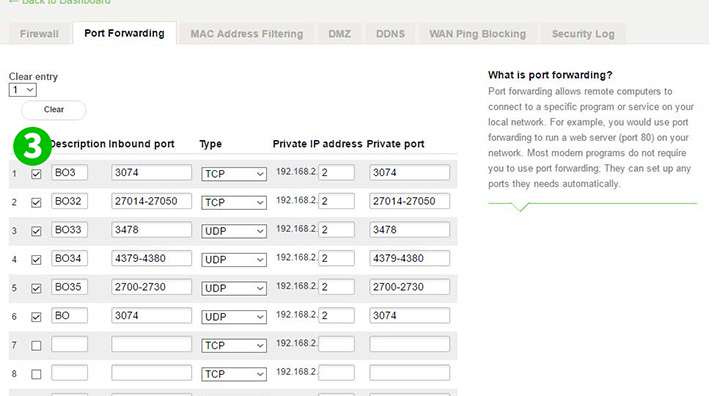Click the BO3 description field
Viewport: 728px width, 396px height.
pyautogui.click(x=70, y=173)
